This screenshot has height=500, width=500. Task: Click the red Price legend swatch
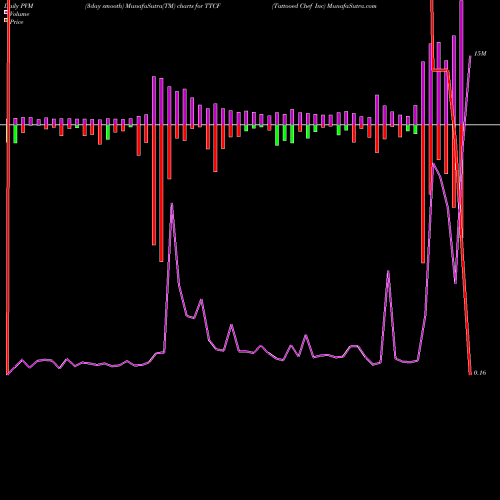[6, 21]
